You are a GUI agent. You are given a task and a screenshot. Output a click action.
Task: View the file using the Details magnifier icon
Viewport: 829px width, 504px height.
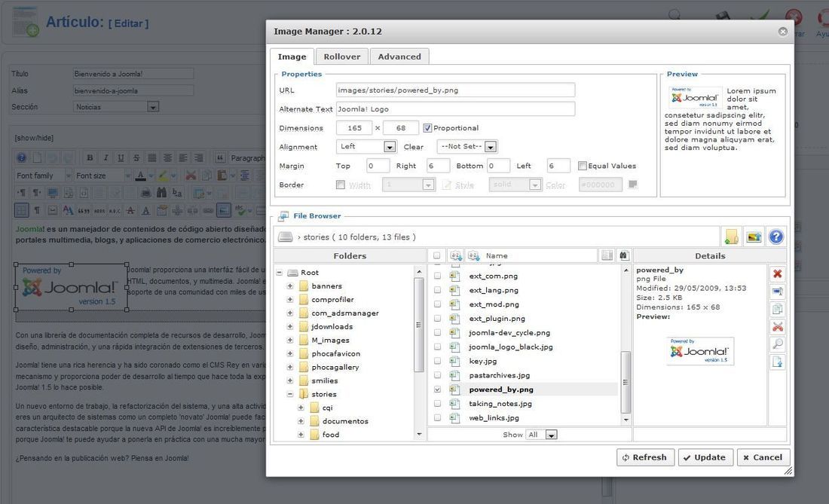coord(777,344)
